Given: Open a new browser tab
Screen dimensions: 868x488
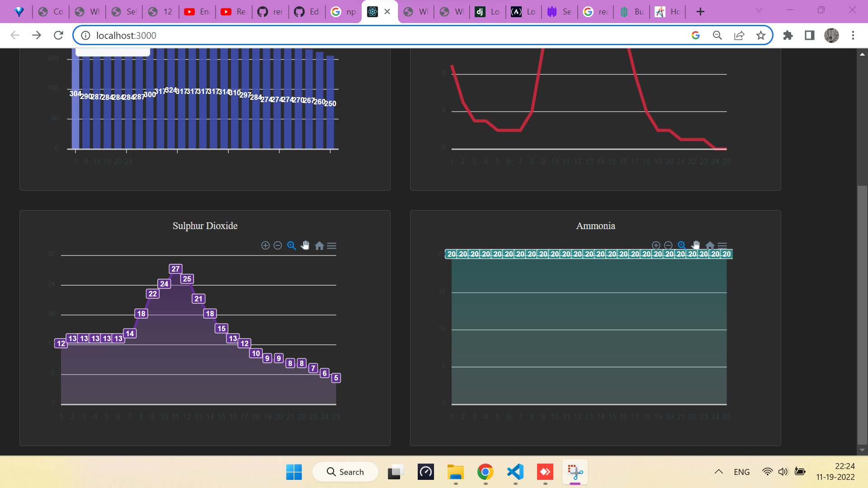Looking at the screenshot, I should [x=700, y=12].
